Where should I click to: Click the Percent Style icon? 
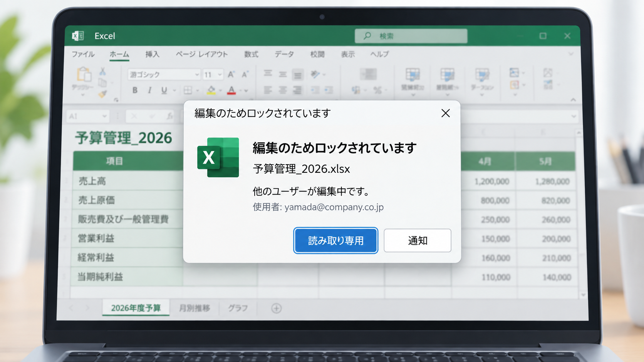click(377, 90)
